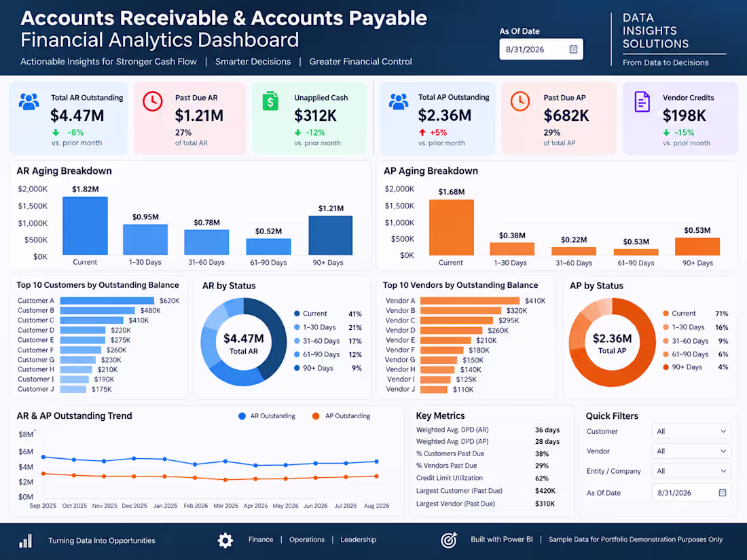Click the green down arrow beside -15%

666,132
